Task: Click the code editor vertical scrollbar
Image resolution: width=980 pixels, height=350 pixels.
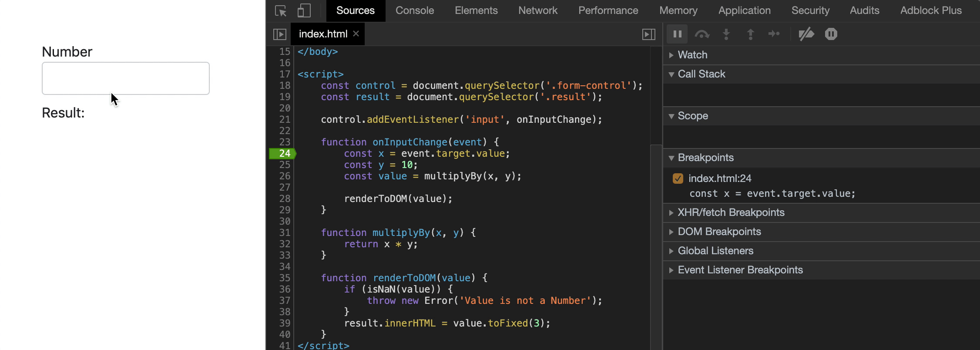Action: point(656,247)
